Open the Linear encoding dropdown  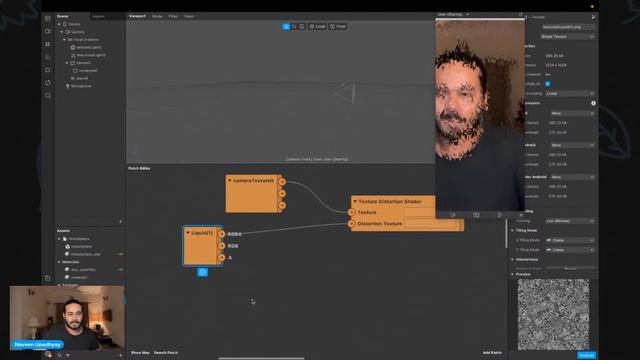pos(570,93)
